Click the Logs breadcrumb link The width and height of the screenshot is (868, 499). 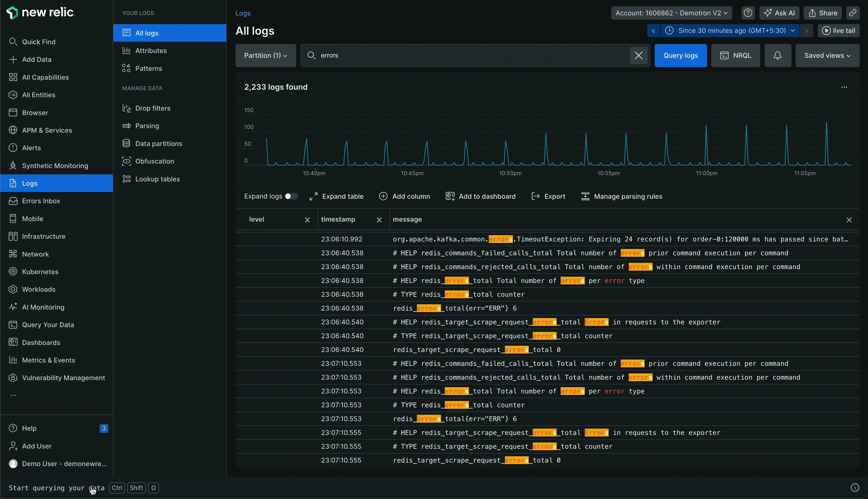click(243, 13)
